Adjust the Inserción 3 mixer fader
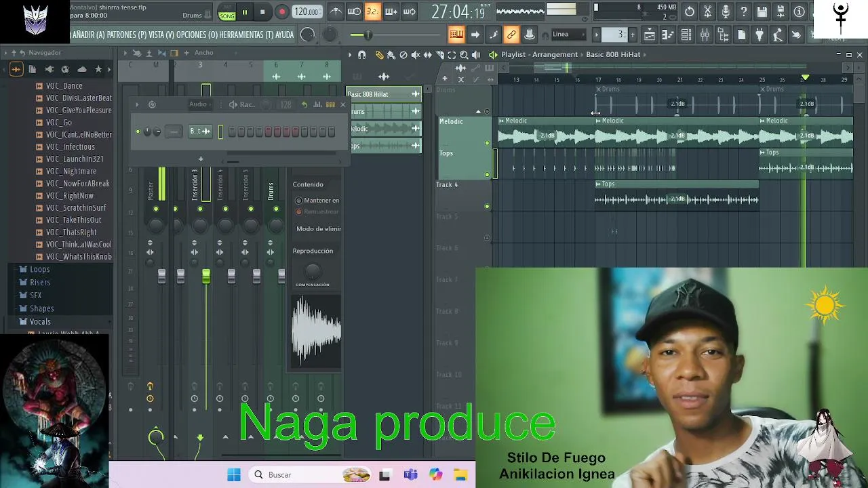This screenshot has width=868, height=488. click(x=206, y=276)
